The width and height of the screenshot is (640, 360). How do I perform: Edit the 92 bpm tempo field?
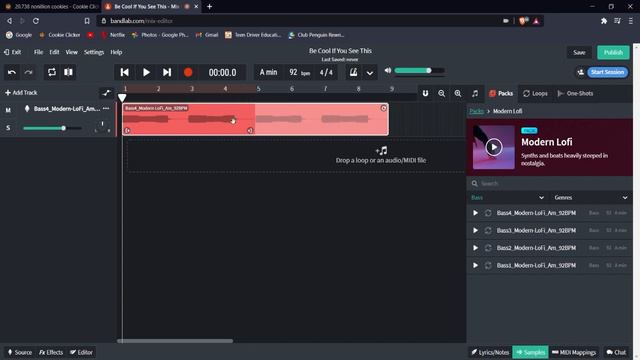(299, 72)
